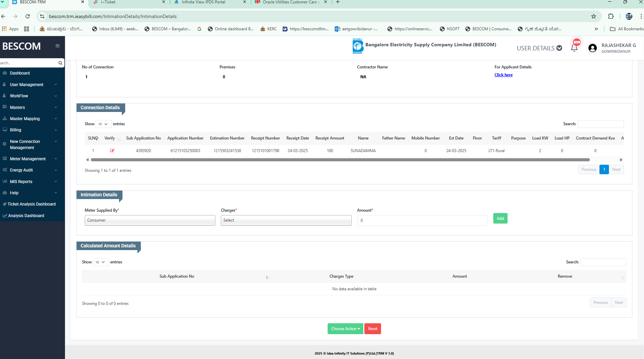Viewport: 644px width, 359px height.
Task: Open the USER DETAILS dropdown
Action: 539,48
